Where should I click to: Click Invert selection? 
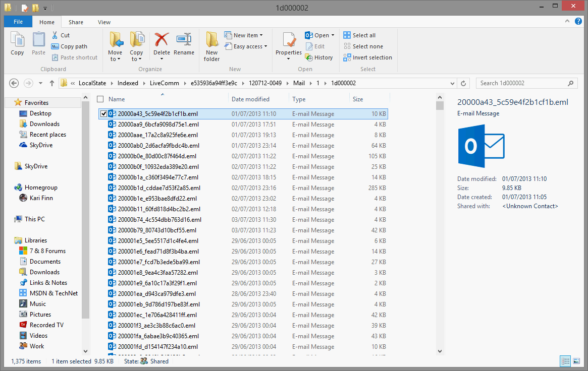[368, 57]
